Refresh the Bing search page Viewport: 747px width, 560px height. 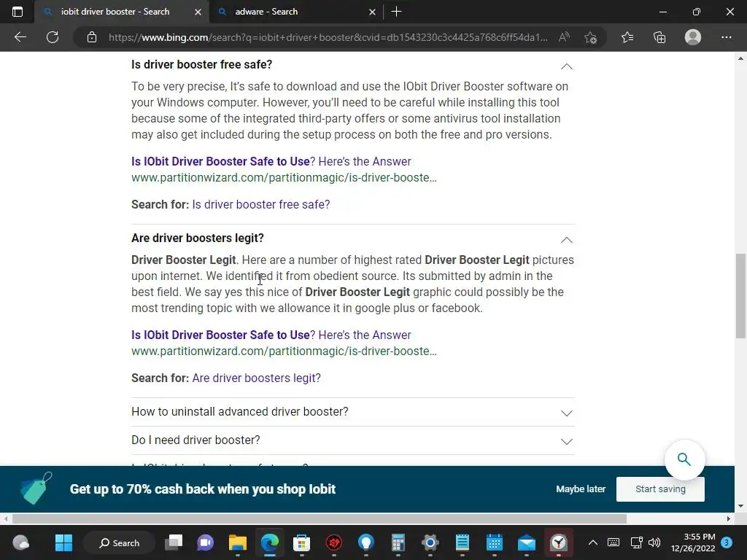pyautogui.click(x=53, y=37)
